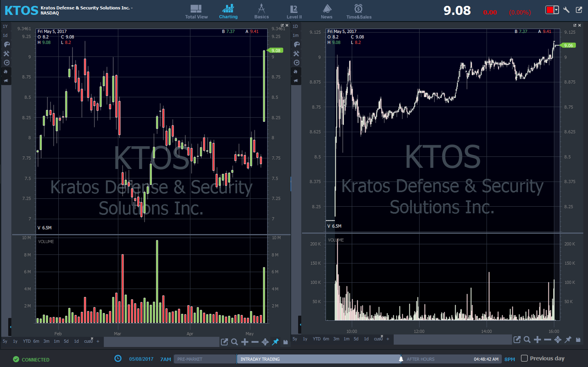Change the 1D range selector on right chart

(295, 26)
